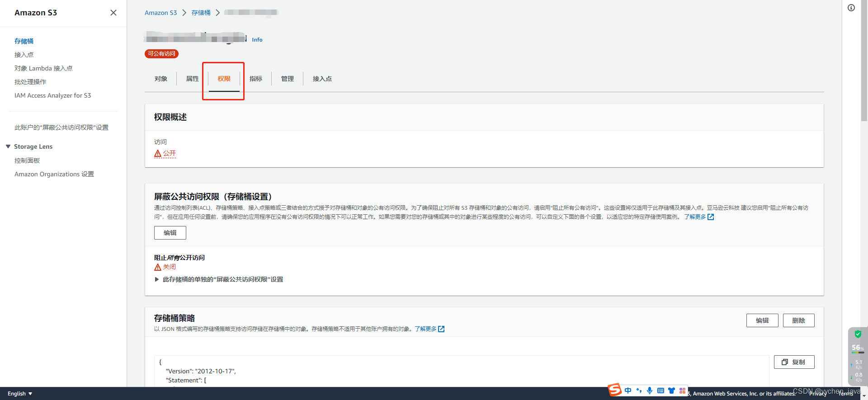Collapse the Storage Lens section

click(x=8, y=146)
